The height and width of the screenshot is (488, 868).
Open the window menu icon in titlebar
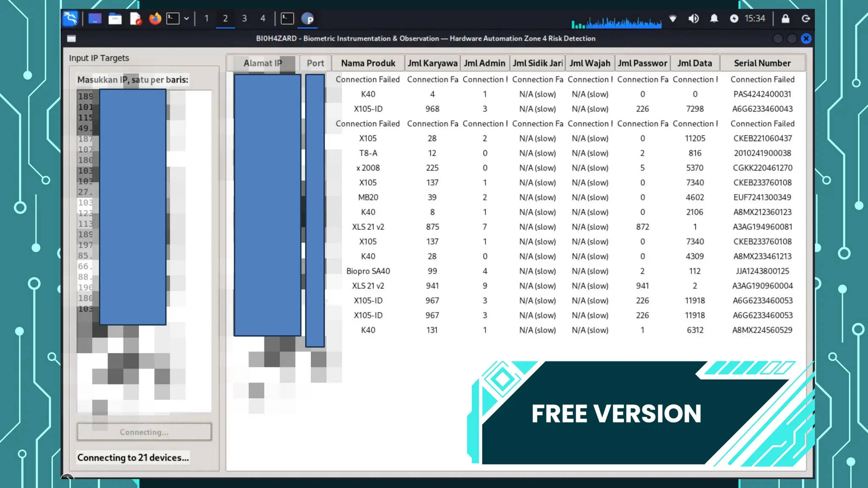click(72, 39)
